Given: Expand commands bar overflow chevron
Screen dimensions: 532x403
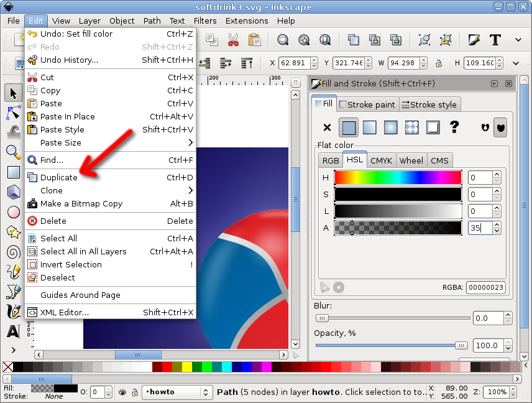Looking at the screenshot, I should pos(518,40).
